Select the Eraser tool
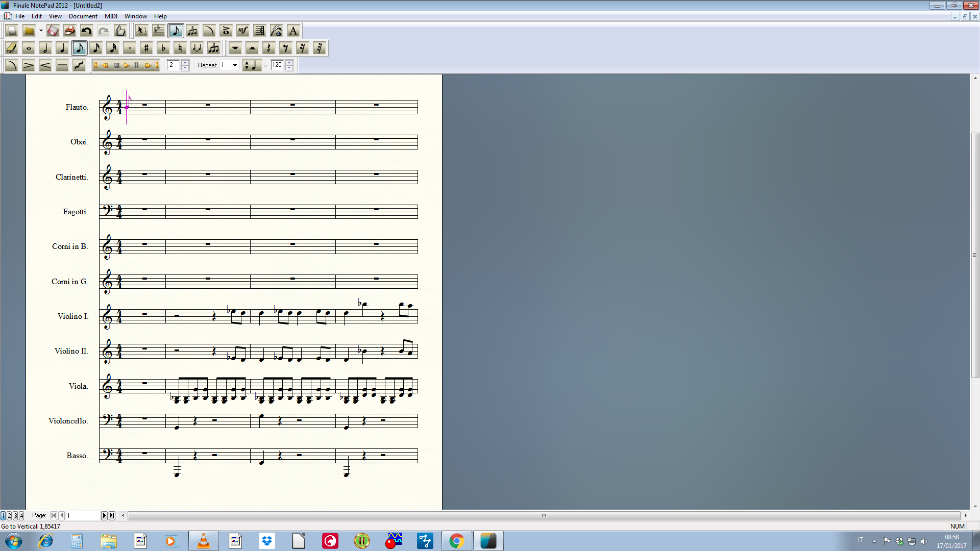The height and width of the screenshot is (551, 980). (12, 48)
